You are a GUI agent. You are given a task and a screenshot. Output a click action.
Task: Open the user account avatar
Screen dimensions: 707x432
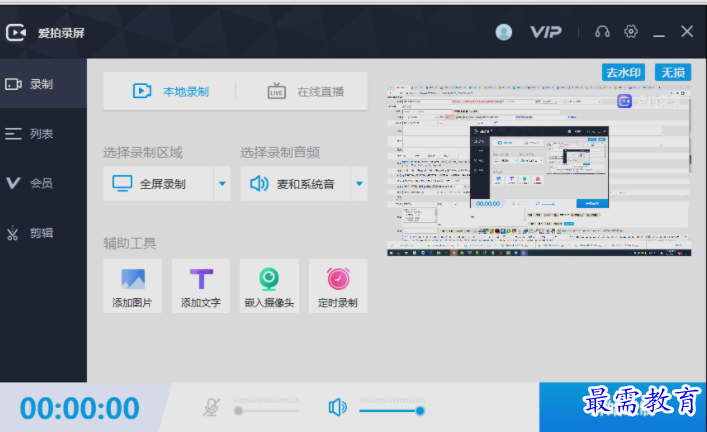click(x=504, y=32)
